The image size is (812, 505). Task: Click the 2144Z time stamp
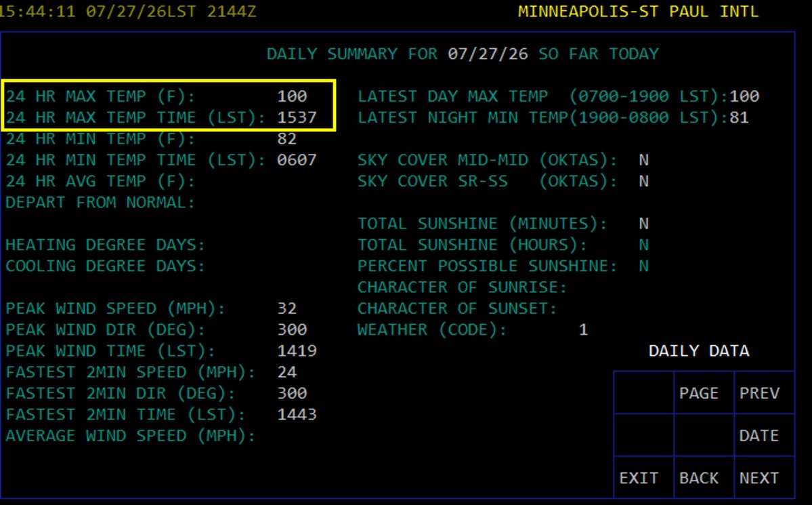click(x=232, y=12)
